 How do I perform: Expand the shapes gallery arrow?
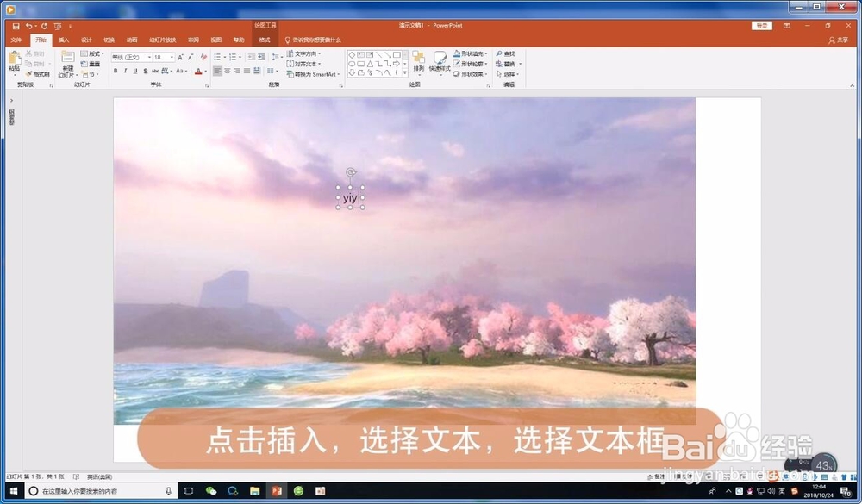(x=404, y=72)
